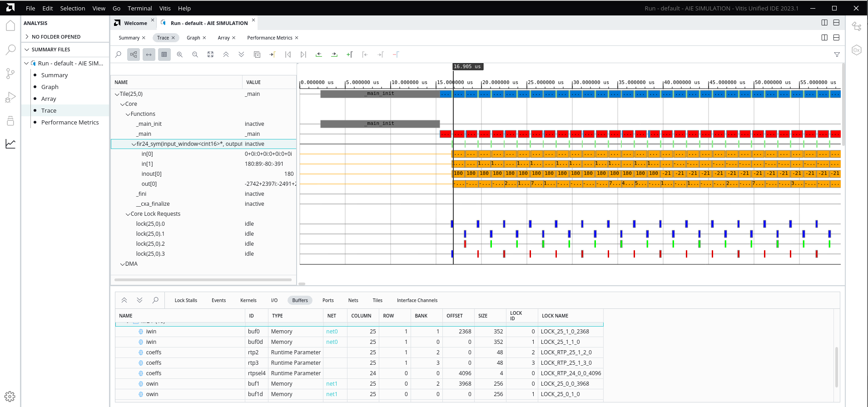Click the zoom out magnifier in trace toolbar
Image resolution: width=868 pixels, height=407 pixels.
click(195, 55)
